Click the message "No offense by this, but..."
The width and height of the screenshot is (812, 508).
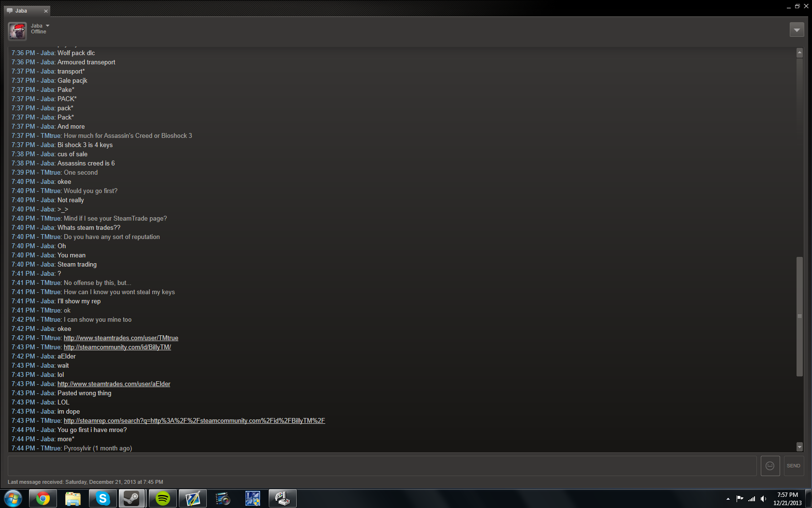[97, 283]
